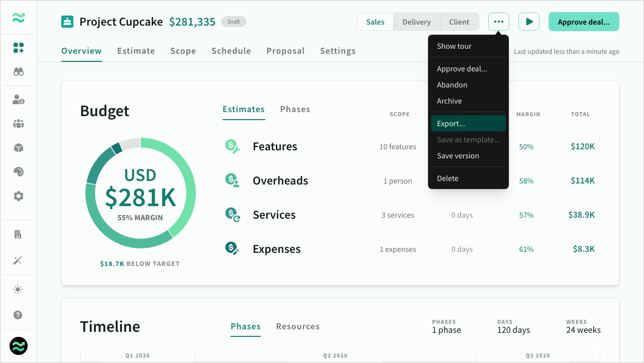Screen dimensions: 644x363
Task: Show Resources in the Timeline section
Action: tap(297, 326)
